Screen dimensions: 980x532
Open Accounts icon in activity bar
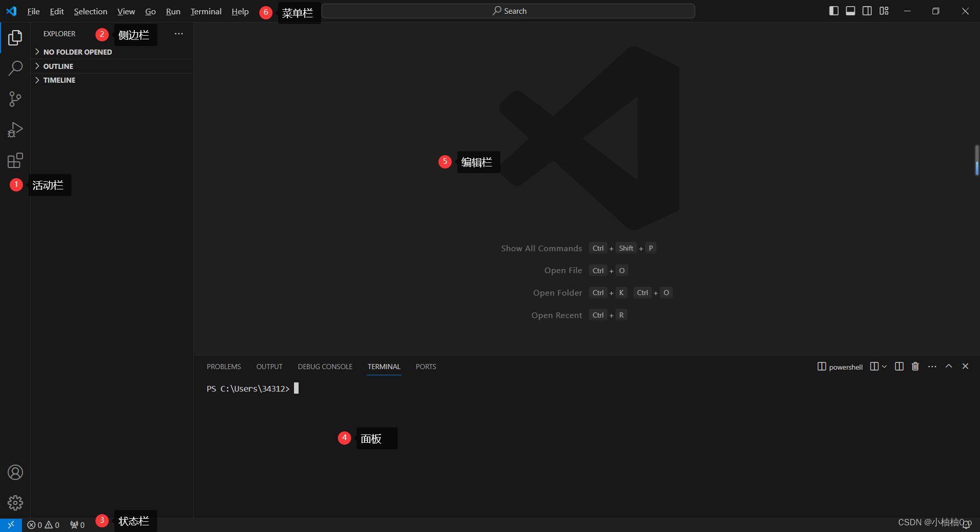point(15,472)
